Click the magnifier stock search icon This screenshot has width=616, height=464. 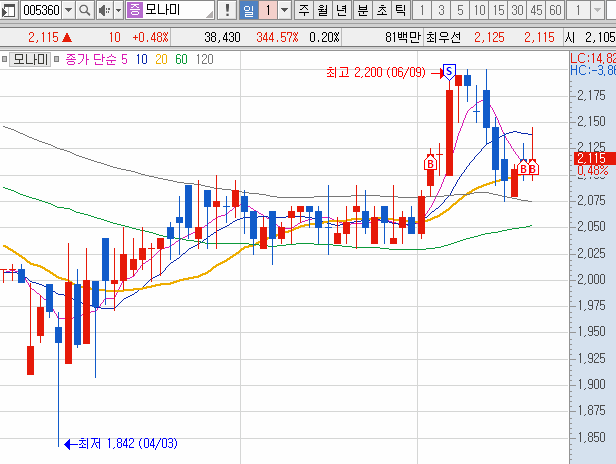[x=84, y=11]
